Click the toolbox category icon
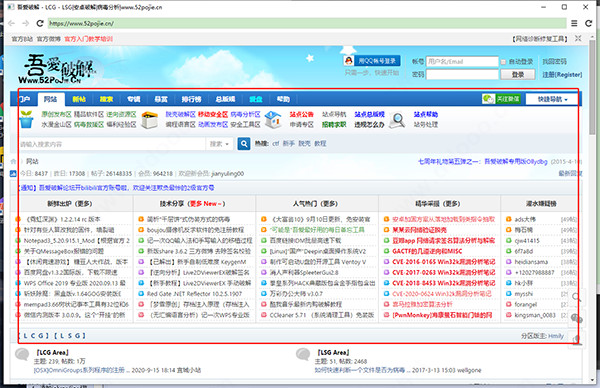 click(x=150, y=120)
